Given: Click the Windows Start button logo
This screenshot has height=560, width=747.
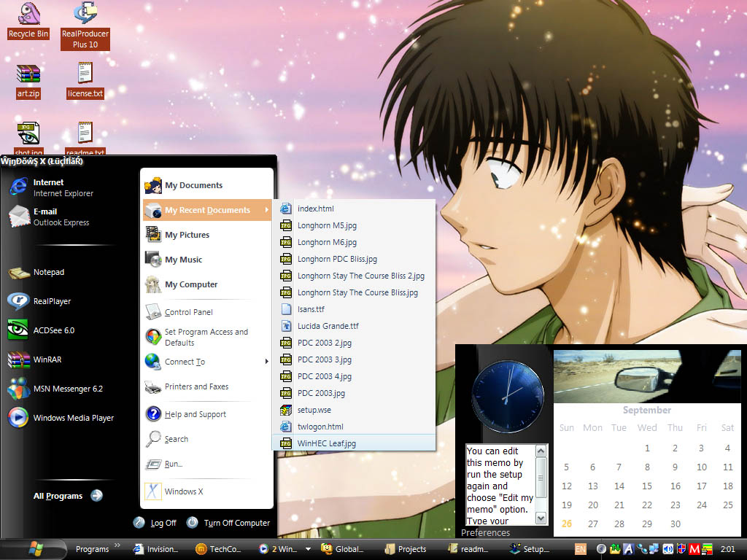Looking at the screenshot, I should point(36,549).
